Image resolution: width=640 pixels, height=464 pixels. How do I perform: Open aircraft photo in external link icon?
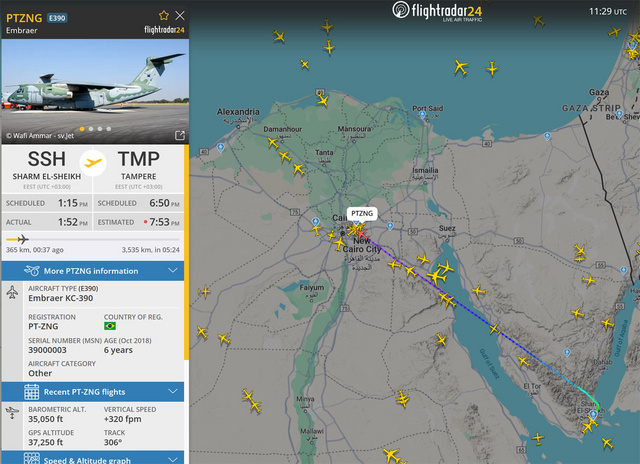tap(180, 135)
